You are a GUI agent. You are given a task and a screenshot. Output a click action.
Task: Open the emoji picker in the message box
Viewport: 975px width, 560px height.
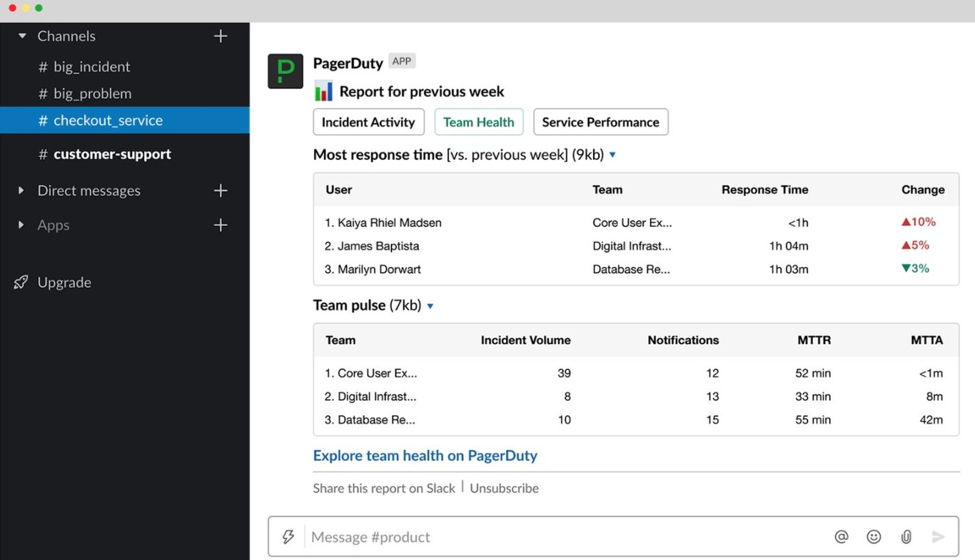coord(874,536)
